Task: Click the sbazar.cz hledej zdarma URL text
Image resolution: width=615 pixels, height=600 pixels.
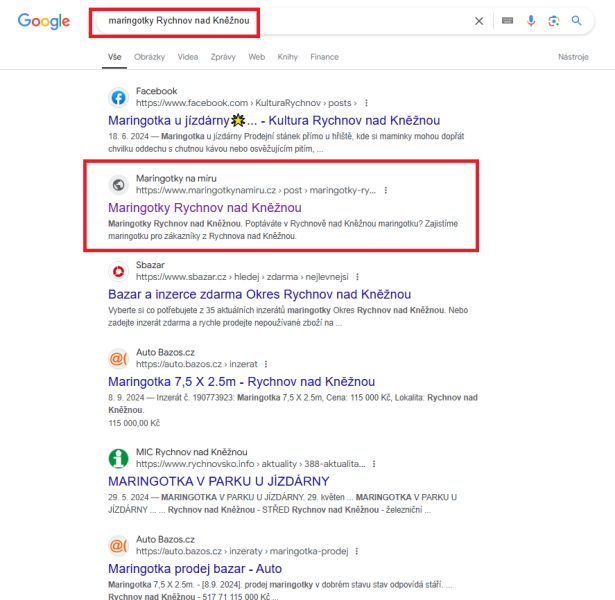Action: pyautogui.click(x=242, y=277)
